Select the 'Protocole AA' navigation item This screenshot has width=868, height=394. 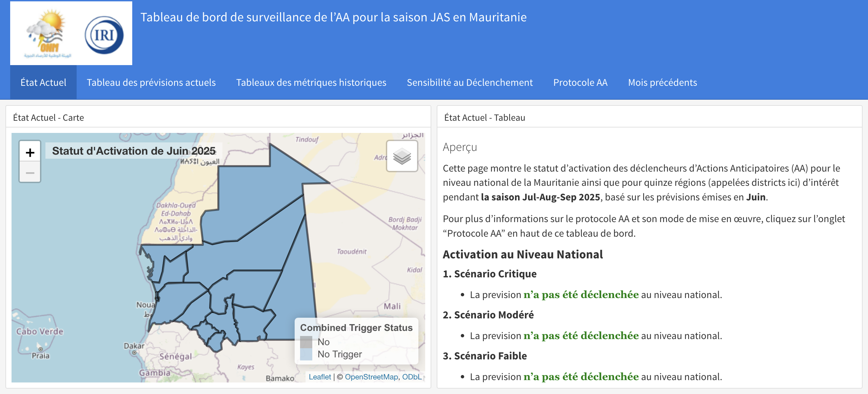580,82
